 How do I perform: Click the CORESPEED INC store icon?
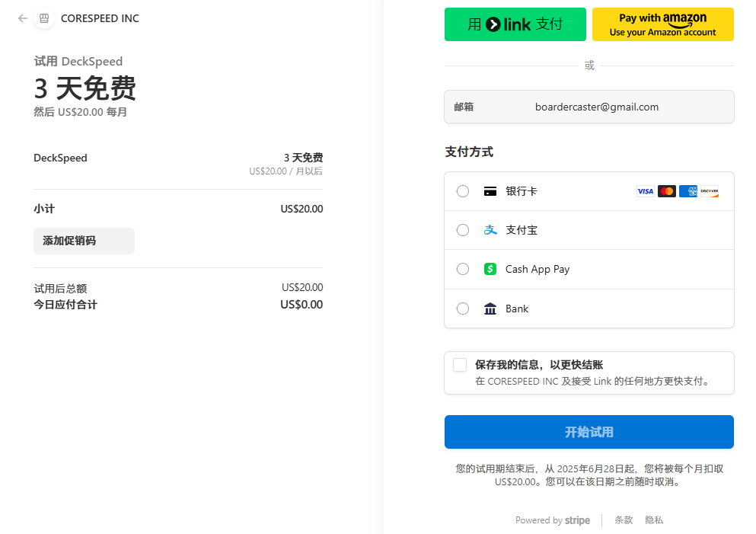click(44, 18)
